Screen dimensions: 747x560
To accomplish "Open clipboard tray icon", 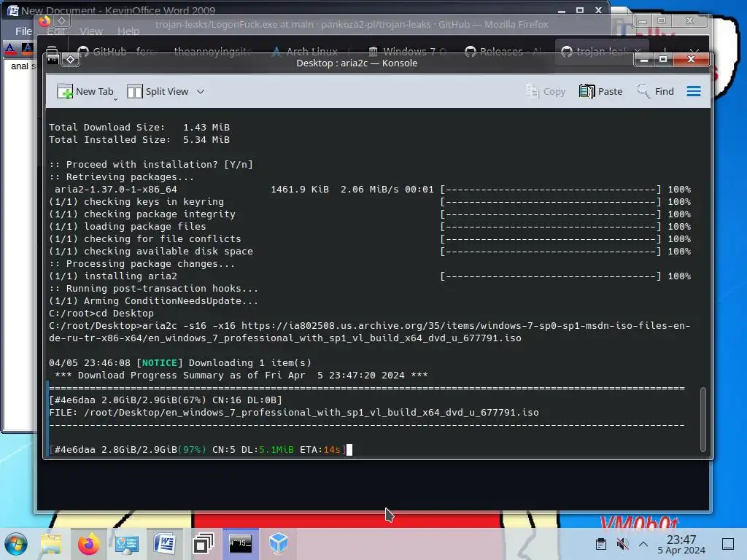I will [x=601, y=544].
